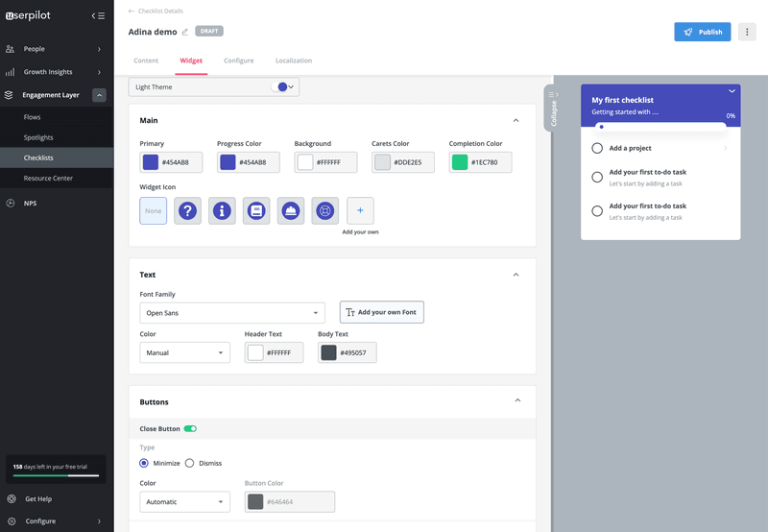Collapse the Main section

(x=516, y=121)
